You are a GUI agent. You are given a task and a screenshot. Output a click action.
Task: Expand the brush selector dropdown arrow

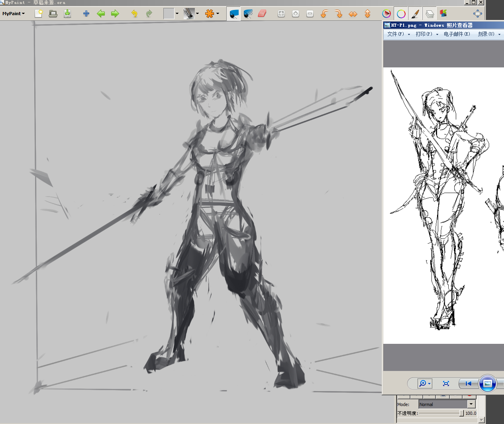click(197, 14)
